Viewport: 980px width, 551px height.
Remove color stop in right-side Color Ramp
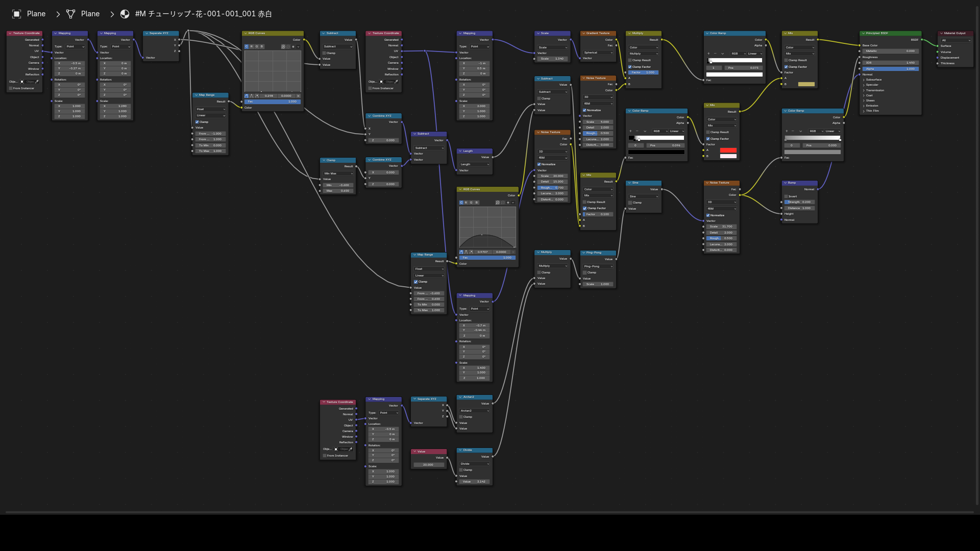[793, 131]
